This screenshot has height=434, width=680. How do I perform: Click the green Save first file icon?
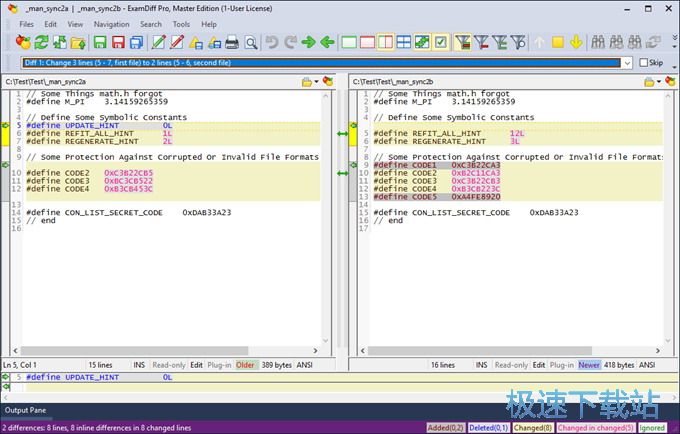coord(99,43)
